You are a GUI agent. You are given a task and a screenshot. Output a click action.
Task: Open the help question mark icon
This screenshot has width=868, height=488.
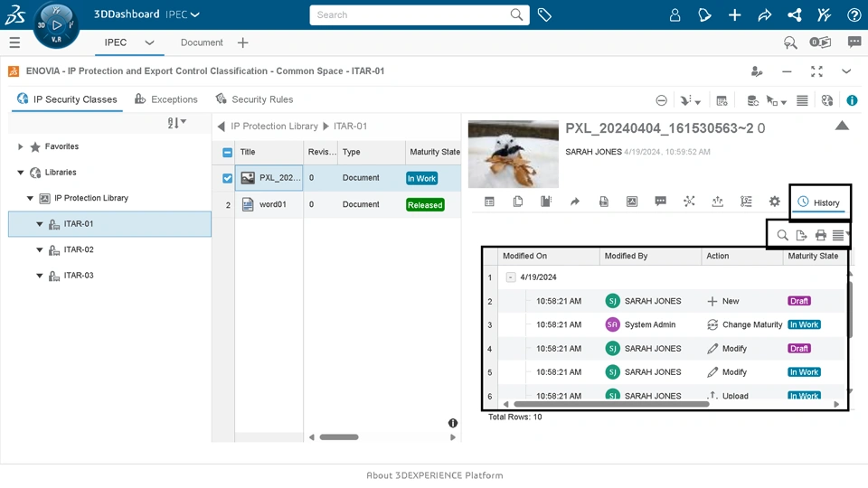pos(854,15)
